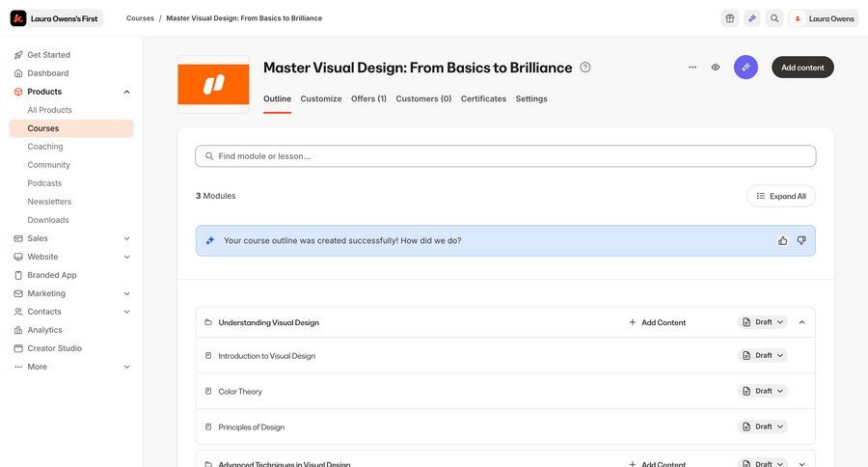The image size is (868, 467).
Task: Collapse the Products sidebar section
Action: point(126,92)
